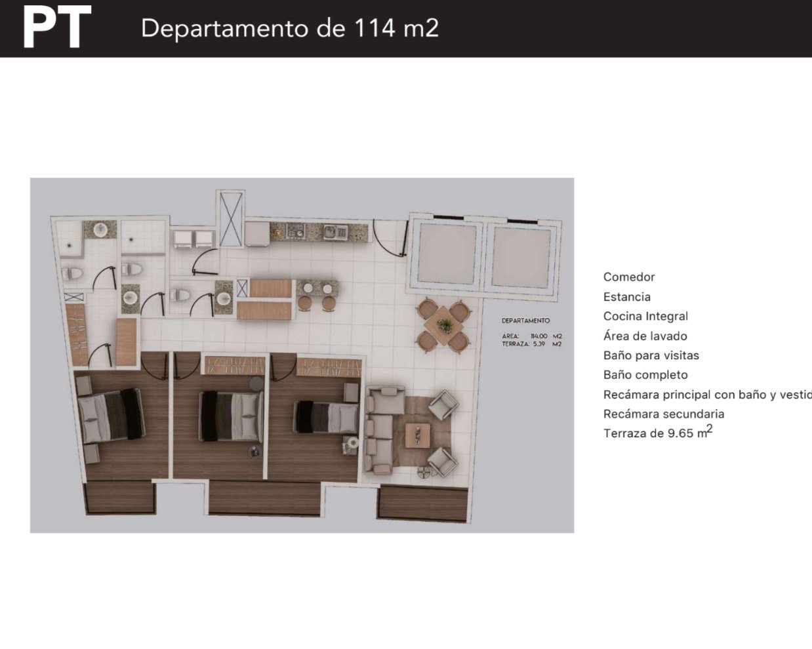Select the 'Comedor' list item
The image size is (812, 649).
coord(628,277)
